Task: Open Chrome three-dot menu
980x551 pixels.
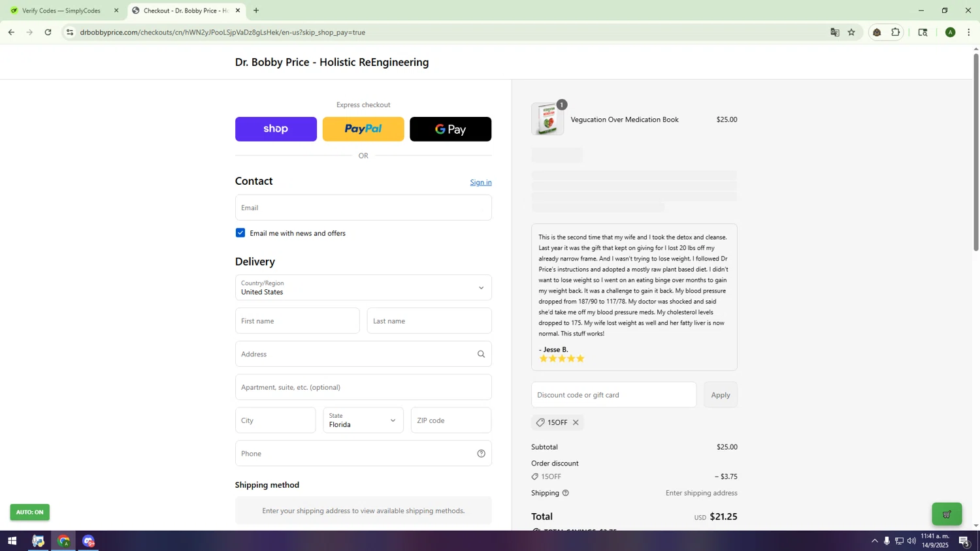Action: pyautogui.click(x=968, y=32)
